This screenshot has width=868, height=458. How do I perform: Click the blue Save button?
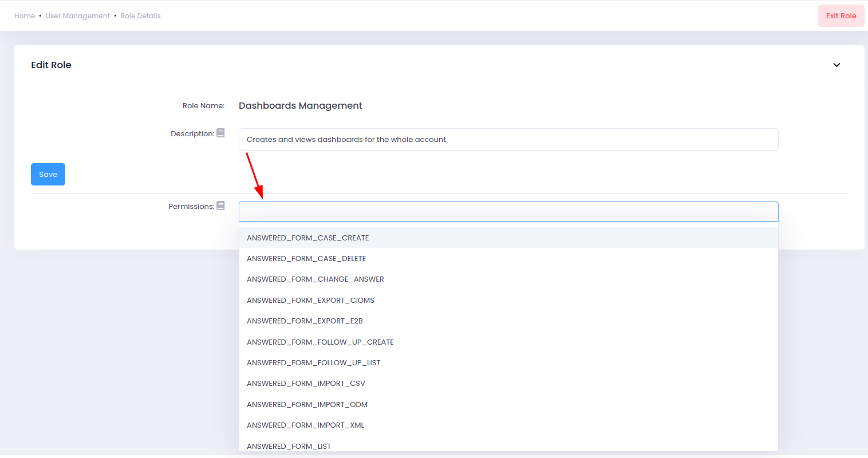(x=48, y=175)
